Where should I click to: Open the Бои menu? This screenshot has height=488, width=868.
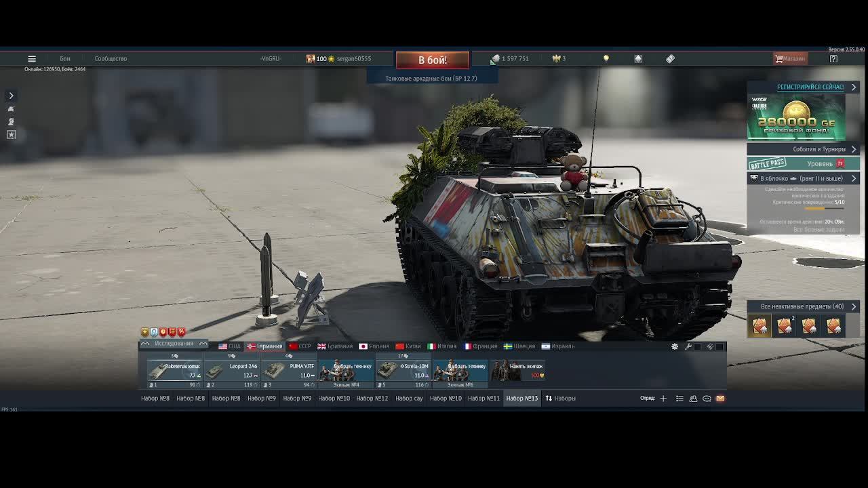coord(65,59)
